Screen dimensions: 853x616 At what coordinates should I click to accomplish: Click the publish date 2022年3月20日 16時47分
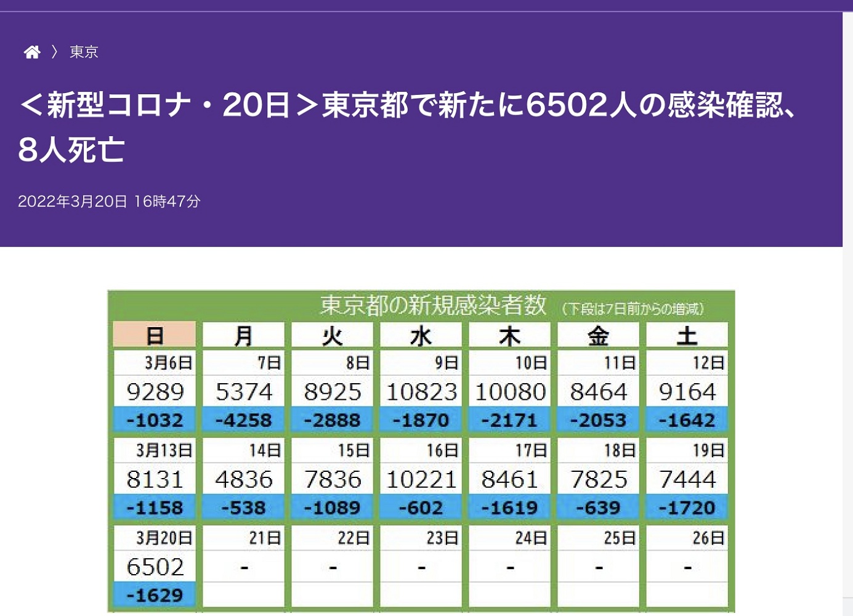click(109, 201)
